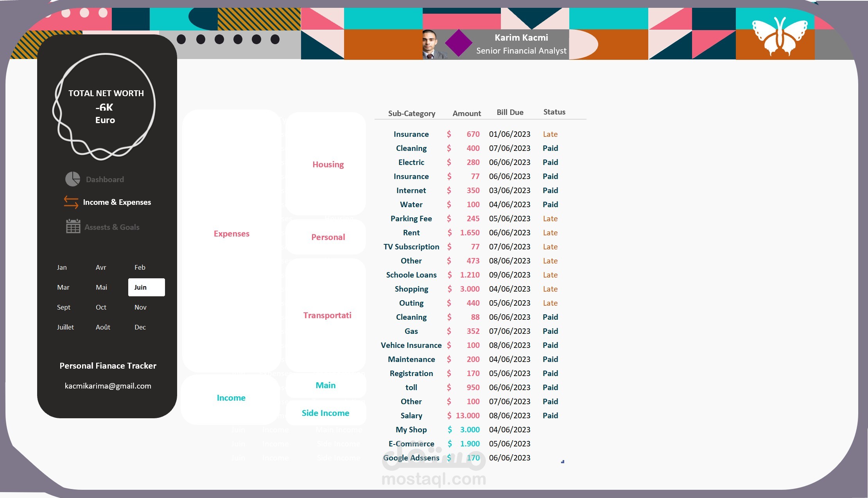Click the Income & Expenses arrows icon

click(71, 202)
